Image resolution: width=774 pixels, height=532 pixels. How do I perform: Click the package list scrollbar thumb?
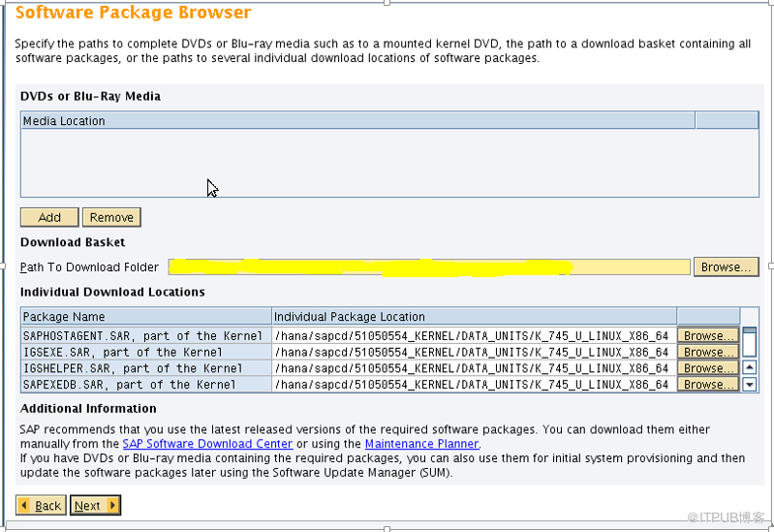[750, 341]
